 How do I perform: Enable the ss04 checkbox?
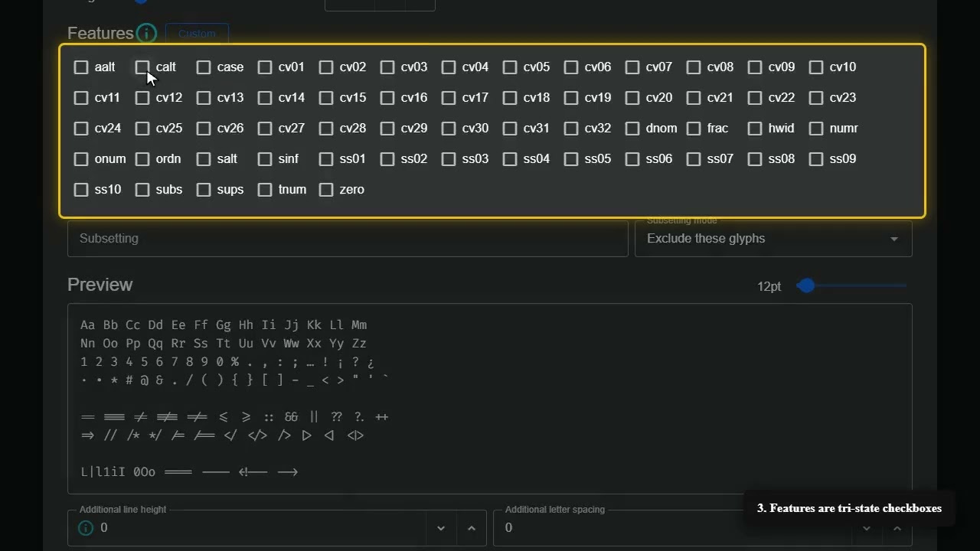(510, 159)
